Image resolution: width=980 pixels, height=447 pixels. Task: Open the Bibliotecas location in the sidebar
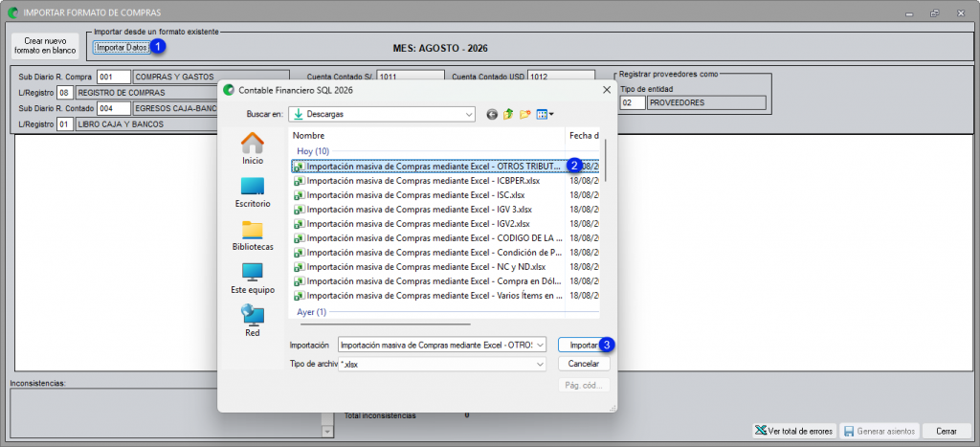click(253, 235)
